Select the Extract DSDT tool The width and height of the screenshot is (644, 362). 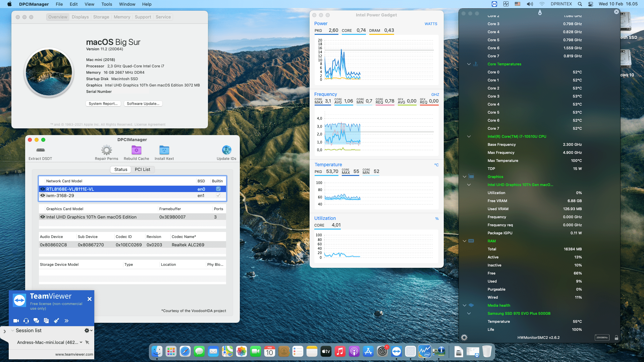[40, 151]
